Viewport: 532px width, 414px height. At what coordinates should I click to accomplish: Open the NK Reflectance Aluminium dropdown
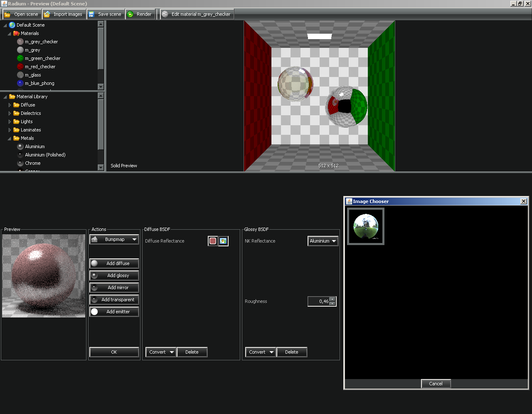[x=323, y=241]
